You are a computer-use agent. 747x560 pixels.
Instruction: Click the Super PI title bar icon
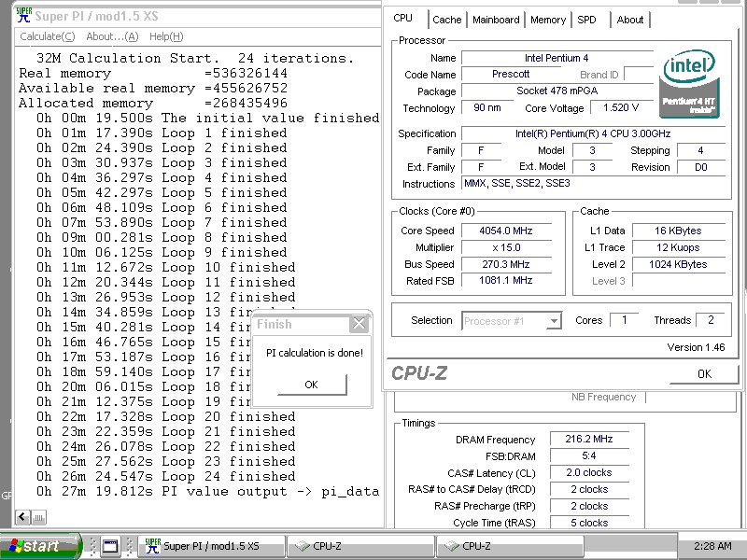pos(23,15)
